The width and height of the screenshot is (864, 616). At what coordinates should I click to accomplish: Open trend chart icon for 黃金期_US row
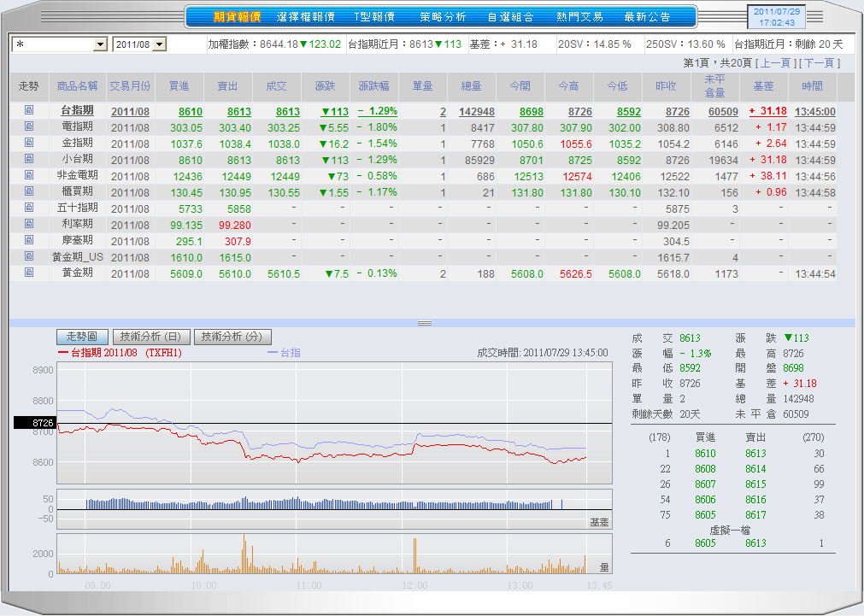pyautogui.click(x=29, y=257)
